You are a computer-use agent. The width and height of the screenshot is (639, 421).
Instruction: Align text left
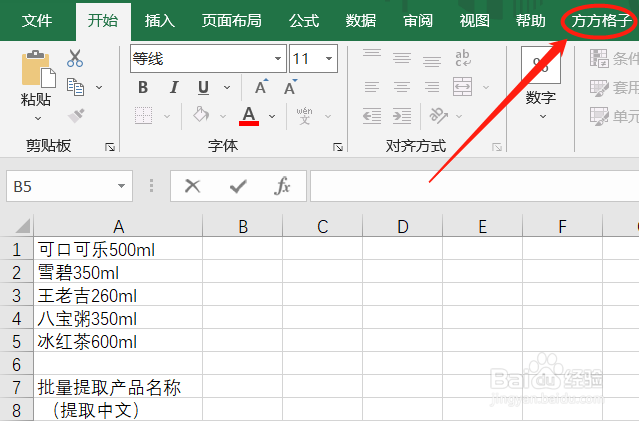click(x=372, y=87)
